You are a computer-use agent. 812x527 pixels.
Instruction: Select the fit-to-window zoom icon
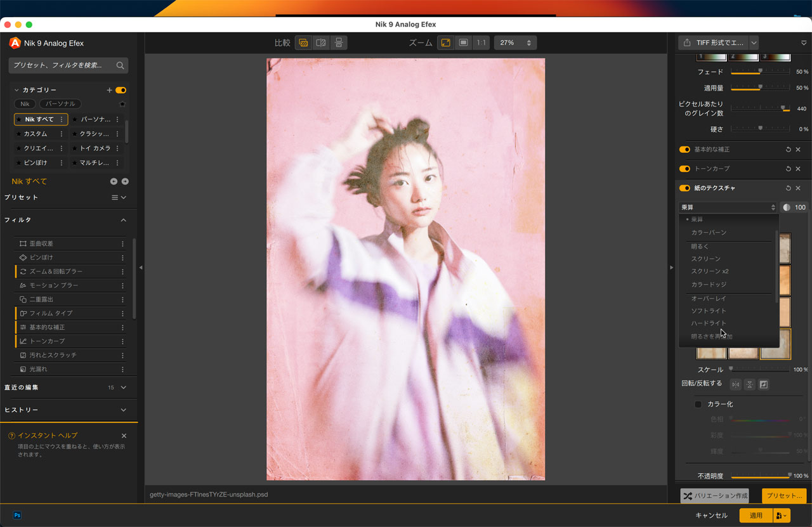[446, 42]
